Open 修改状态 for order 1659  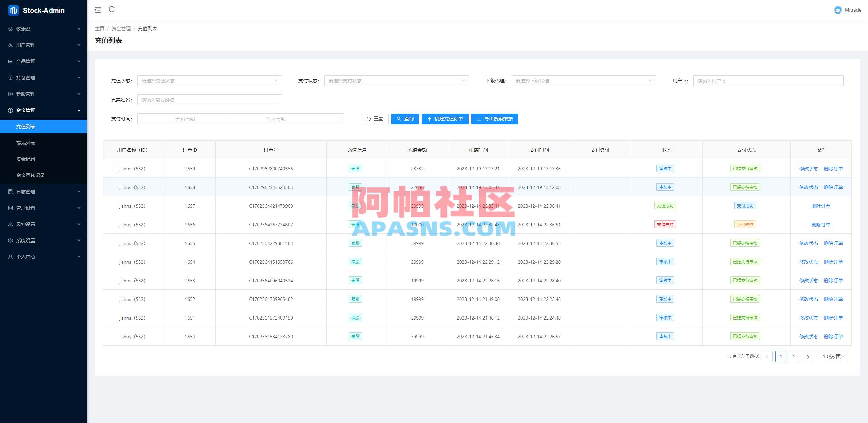[x=809, y=168]
